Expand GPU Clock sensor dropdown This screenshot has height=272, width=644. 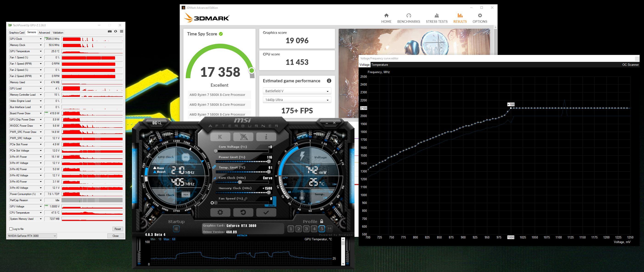tap(41, 39)
